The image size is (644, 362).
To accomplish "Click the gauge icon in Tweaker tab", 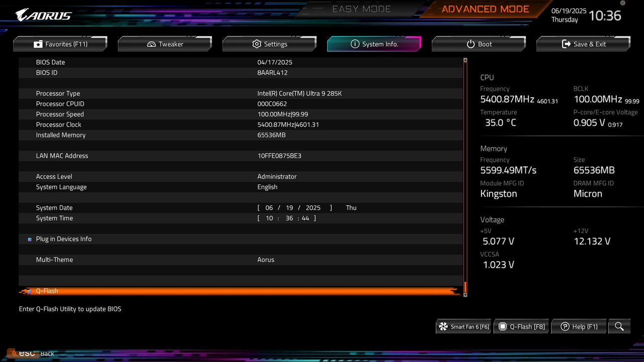I will 151,44.
